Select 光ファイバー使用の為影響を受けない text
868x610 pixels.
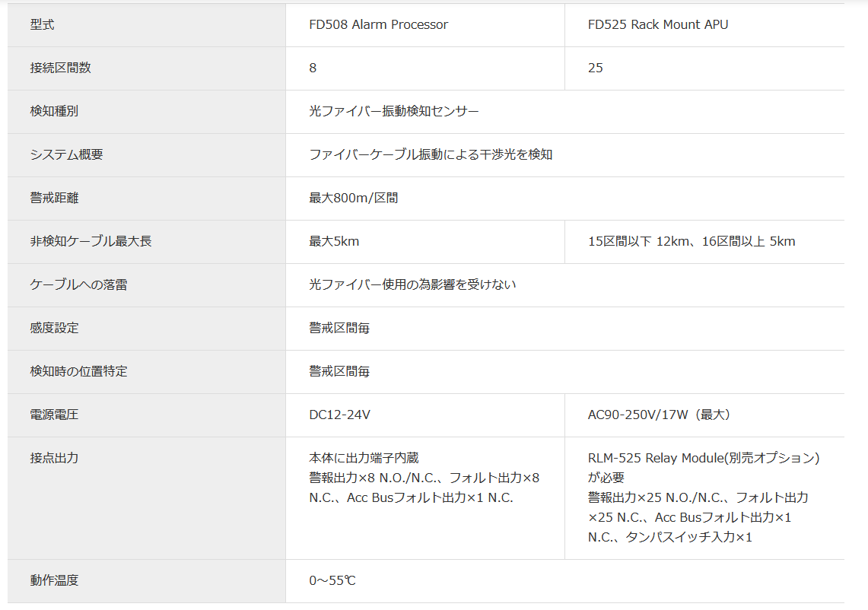[412, 284]
